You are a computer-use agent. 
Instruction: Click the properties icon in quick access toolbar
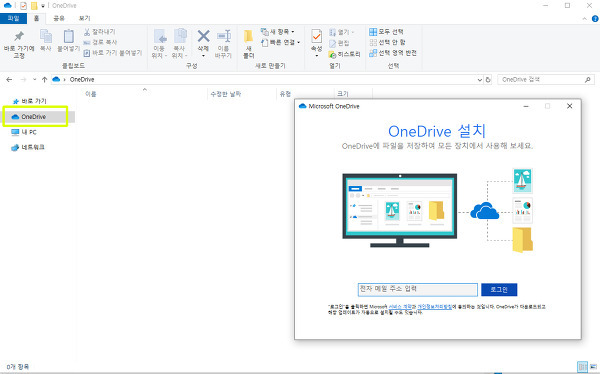[23, 6]
